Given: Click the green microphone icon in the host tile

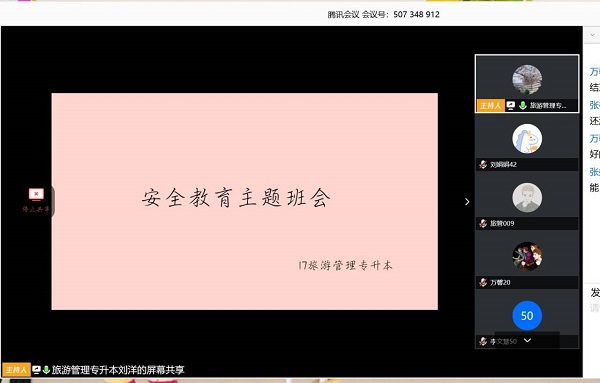Looking at the screenshot, I should tap(523, 106).
